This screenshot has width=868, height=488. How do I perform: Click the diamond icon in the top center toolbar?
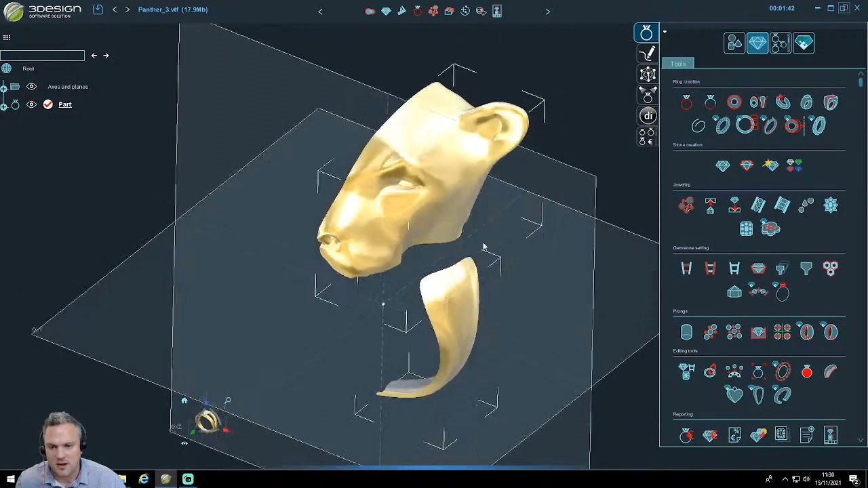pos(386,11)
